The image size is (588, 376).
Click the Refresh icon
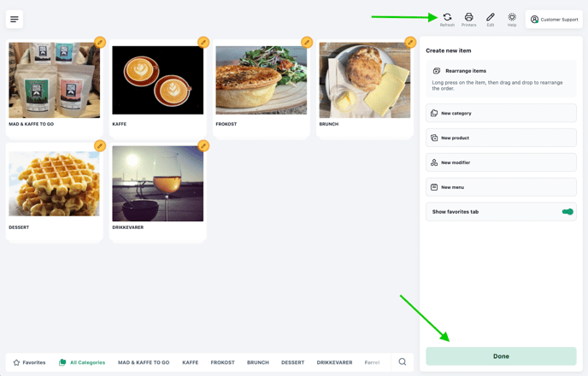(447, 19)
